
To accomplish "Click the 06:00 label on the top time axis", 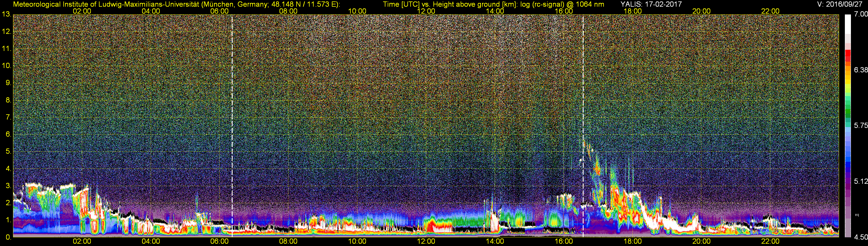I will pyautogui.click(x=219, y=11).
